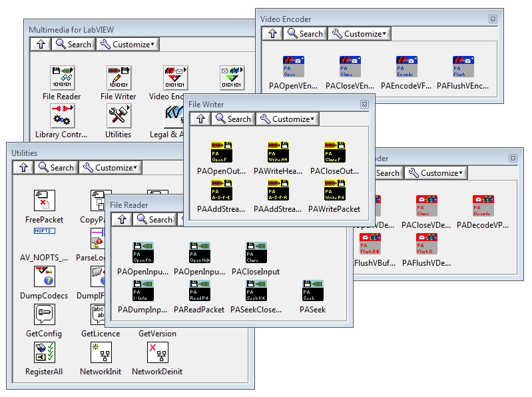This screenshot has width=532, height=397.
Task: Click Search in the File Writer palette
Action: 234,119
